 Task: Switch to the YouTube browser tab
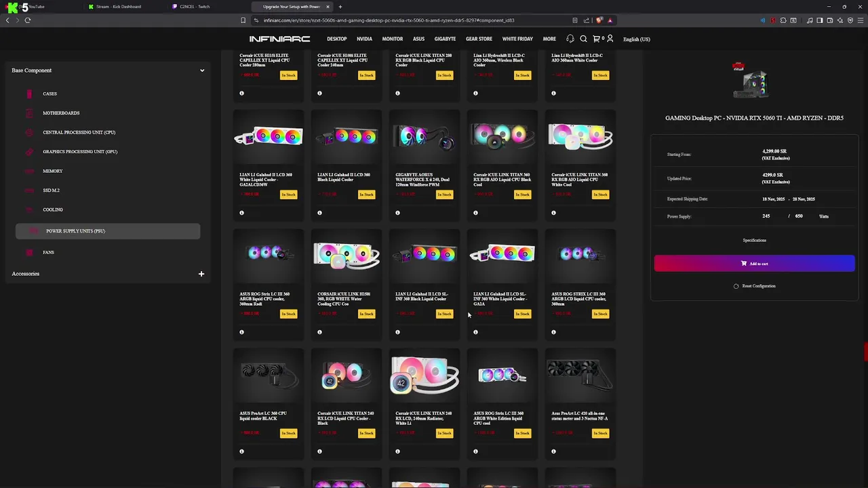tap(41, 7)
